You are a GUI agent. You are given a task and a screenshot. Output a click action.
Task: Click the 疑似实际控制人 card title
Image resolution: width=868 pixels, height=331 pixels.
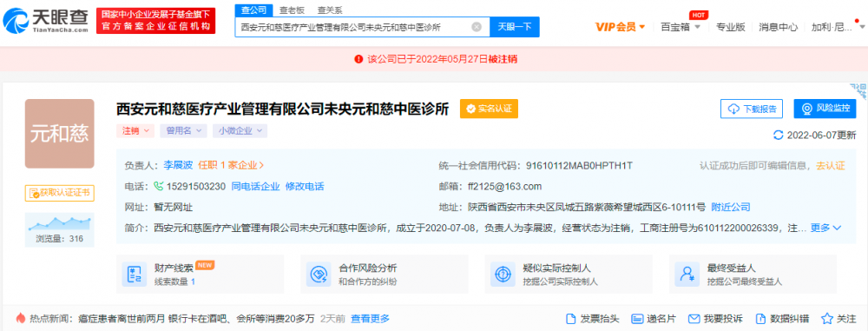click(557, 268)
